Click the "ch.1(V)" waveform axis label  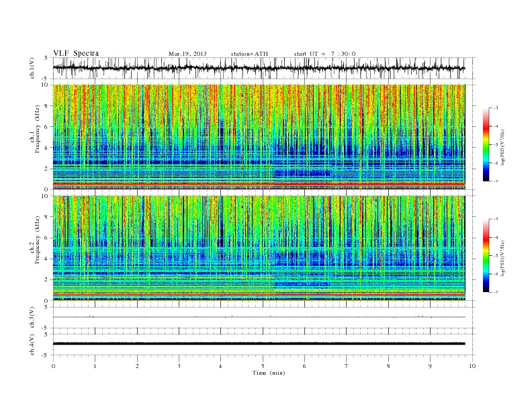32,68
